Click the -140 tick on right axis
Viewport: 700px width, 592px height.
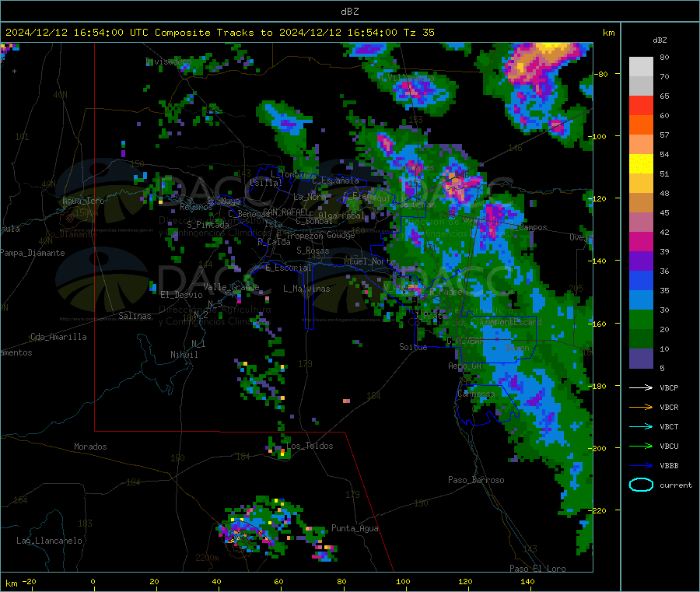coord(599,261)
